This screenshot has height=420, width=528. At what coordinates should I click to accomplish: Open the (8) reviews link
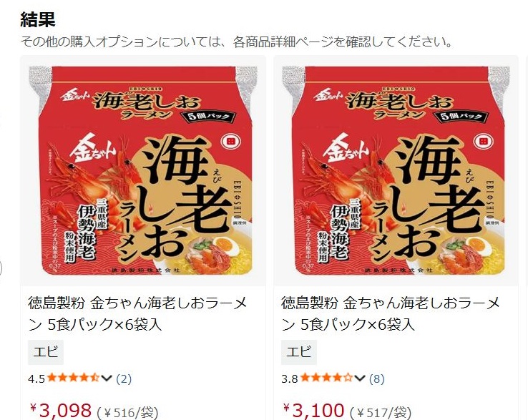377,379
